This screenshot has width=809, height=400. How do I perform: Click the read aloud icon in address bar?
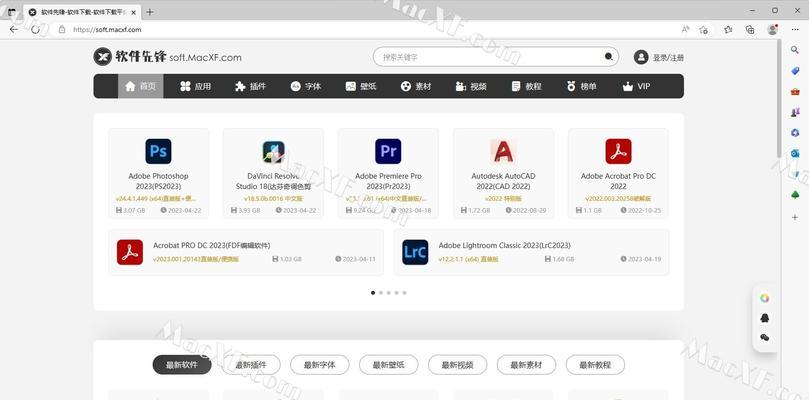tap(685, 29)
